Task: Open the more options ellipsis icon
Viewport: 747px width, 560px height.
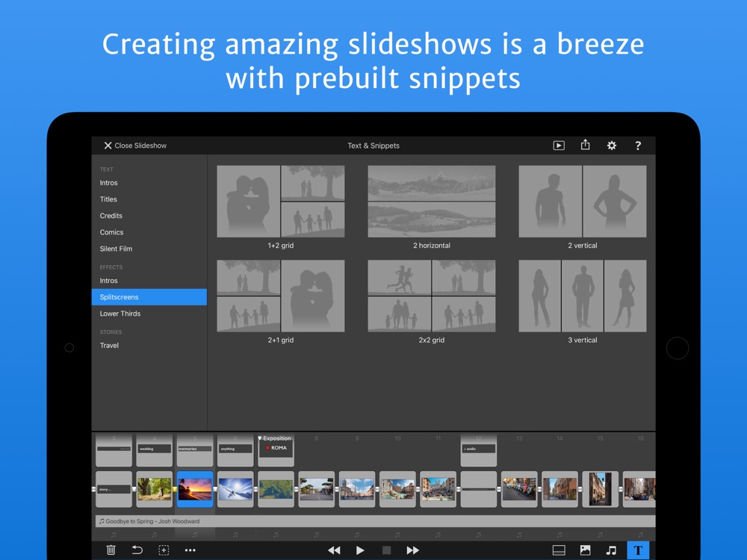Action: click(190, 550)
